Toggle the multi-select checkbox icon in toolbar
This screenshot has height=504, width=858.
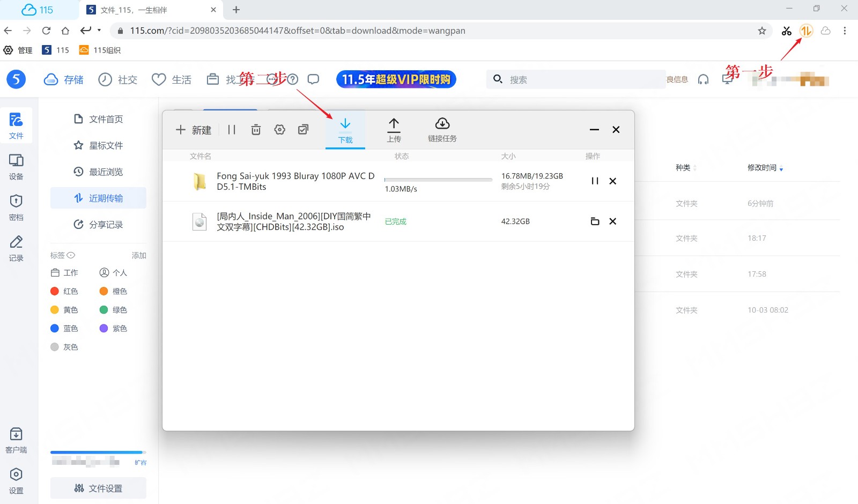pyautogui.click(x=303, y=130)
